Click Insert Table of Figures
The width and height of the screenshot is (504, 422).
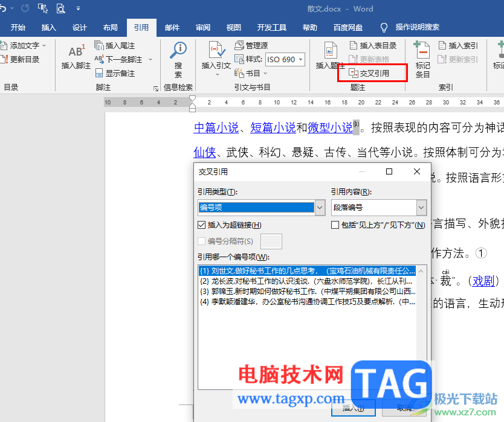(x=373, y=46)
